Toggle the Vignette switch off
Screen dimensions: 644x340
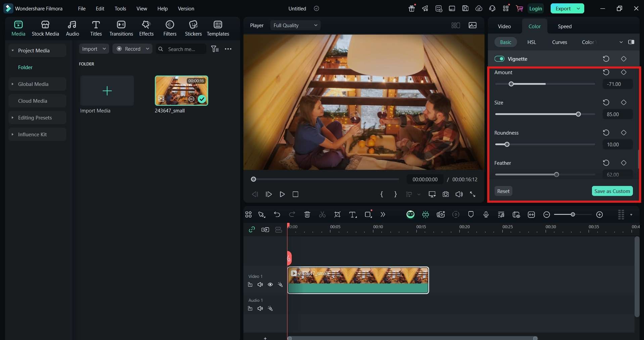499,59
